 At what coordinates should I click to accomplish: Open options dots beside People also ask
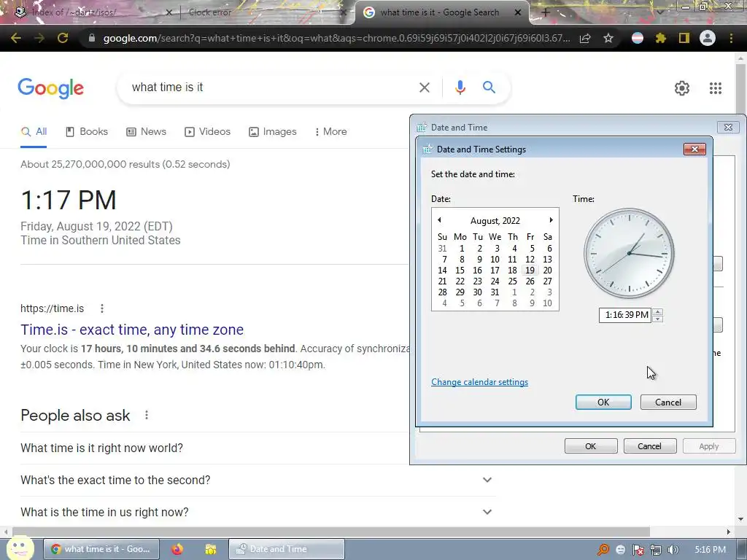coord(147,415)
